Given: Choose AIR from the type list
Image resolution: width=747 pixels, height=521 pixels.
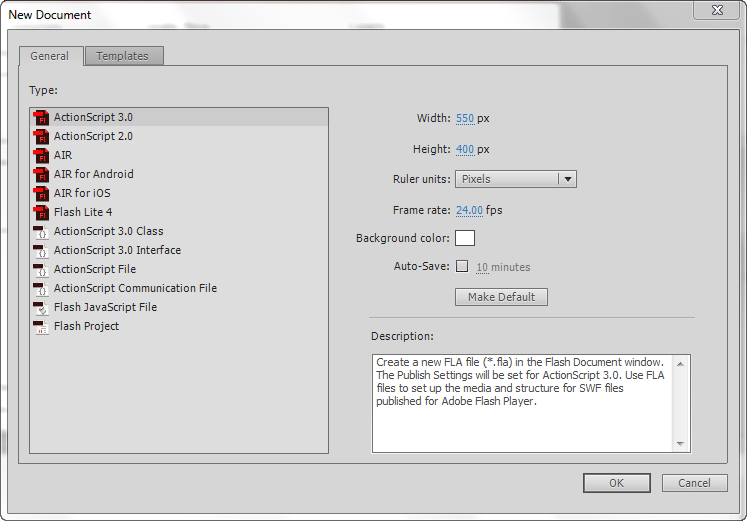Looking at the screenshot, I should [x=179, y=155].
